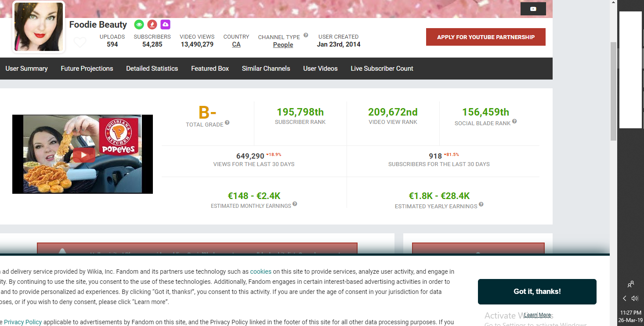Click the 649,290 views value
This screenshot has width=644, height=326.
point(250,156)
